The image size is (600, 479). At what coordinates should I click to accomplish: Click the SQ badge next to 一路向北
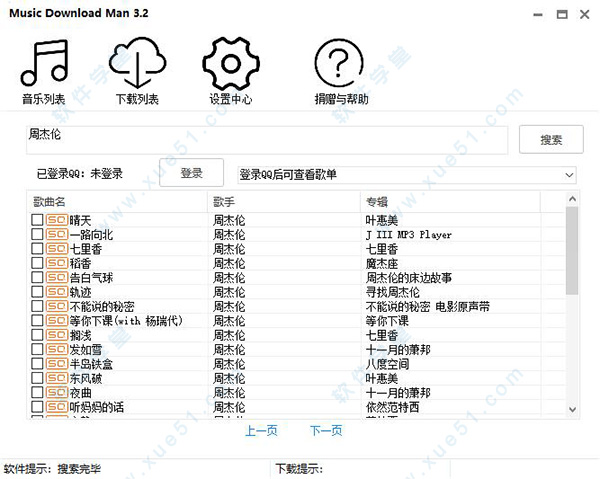(x=57, y=234)
